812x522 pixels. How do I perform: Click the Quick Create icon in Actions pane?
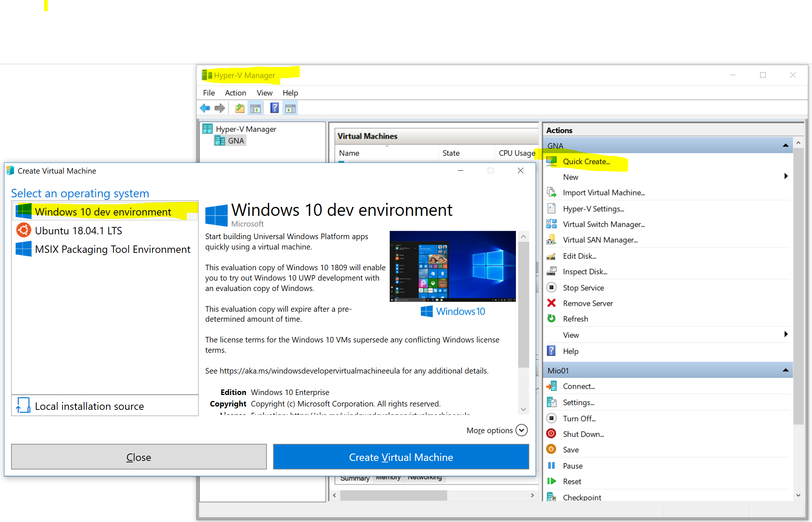tap(551, 161)
